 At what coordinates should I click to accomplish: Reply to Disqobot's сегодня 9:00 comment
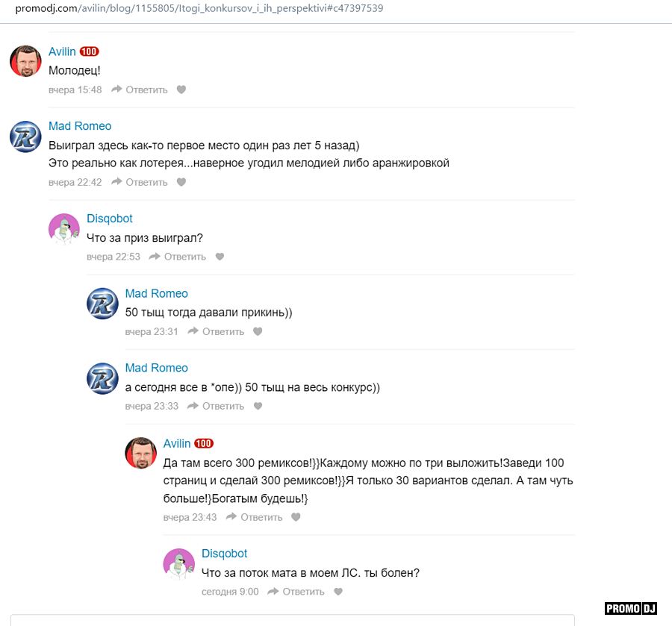pyautogui.click(x=296, y=592)
